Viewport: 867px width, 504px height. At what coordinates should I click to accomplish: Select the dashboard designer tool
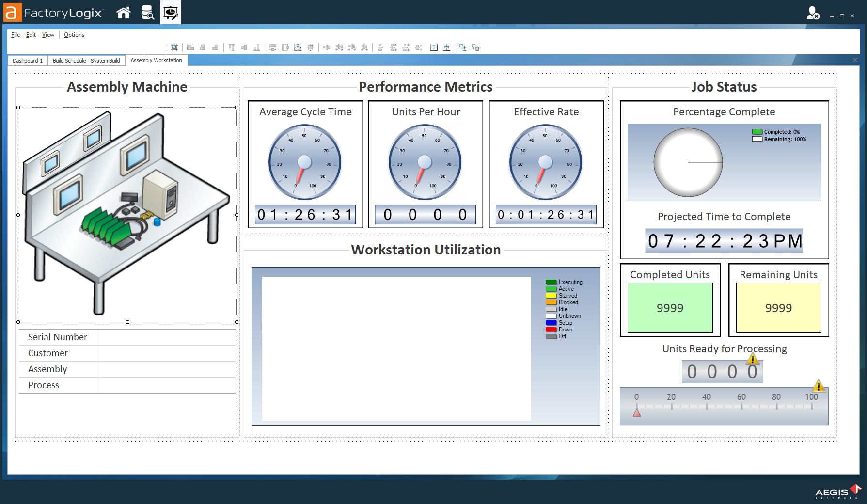coord(171,13)
